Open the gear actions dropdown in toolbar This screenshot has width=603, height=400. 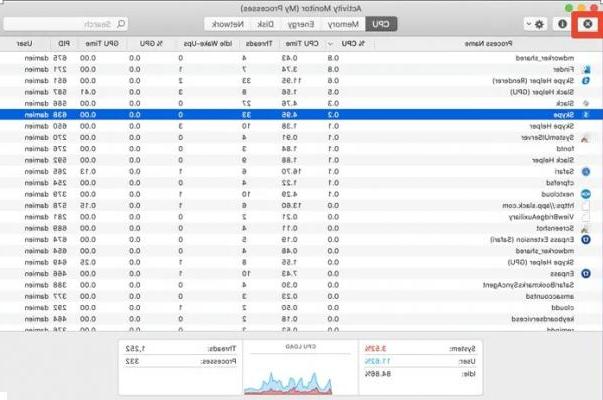[x=535, y=24]
